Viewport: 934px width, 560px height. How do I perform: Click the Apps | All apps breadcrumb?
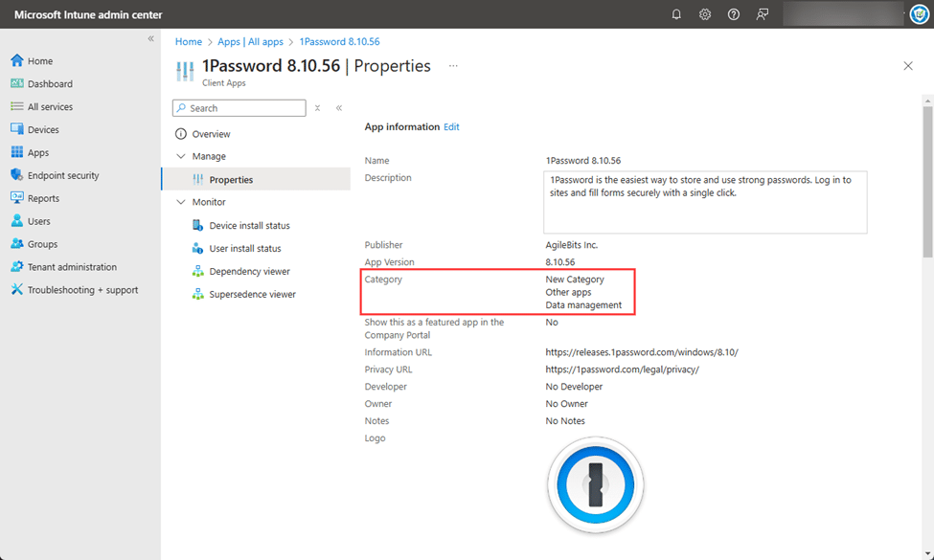(x=250, y=42)
